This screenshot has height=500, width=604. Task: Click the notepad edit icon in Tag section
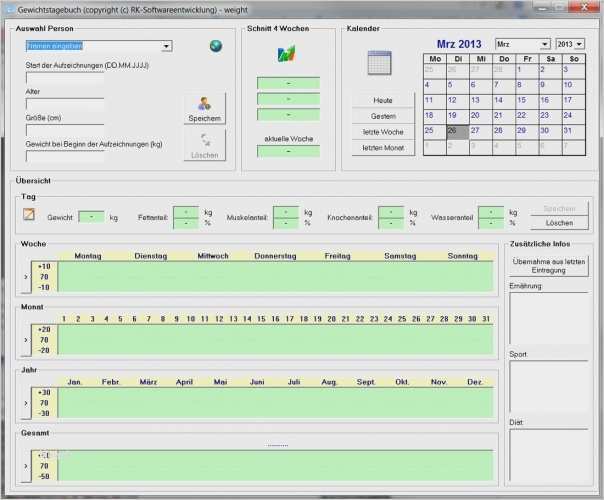29,215
